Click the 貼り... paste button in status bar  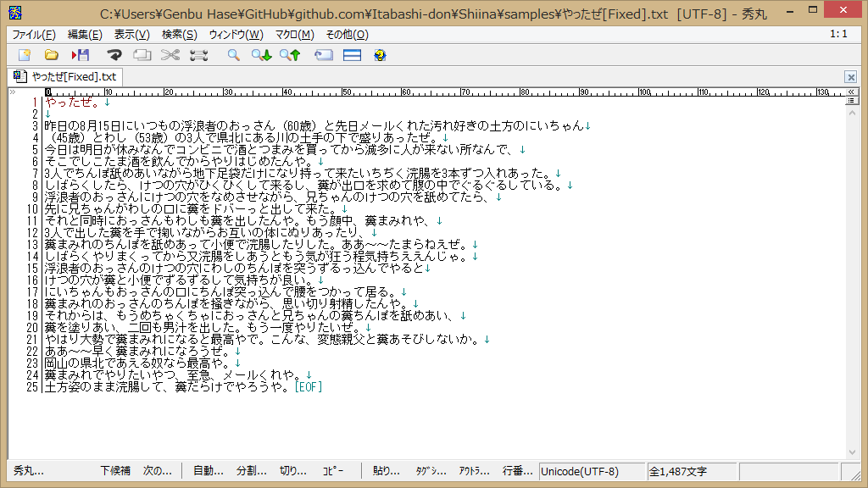[x=387, y=471]
